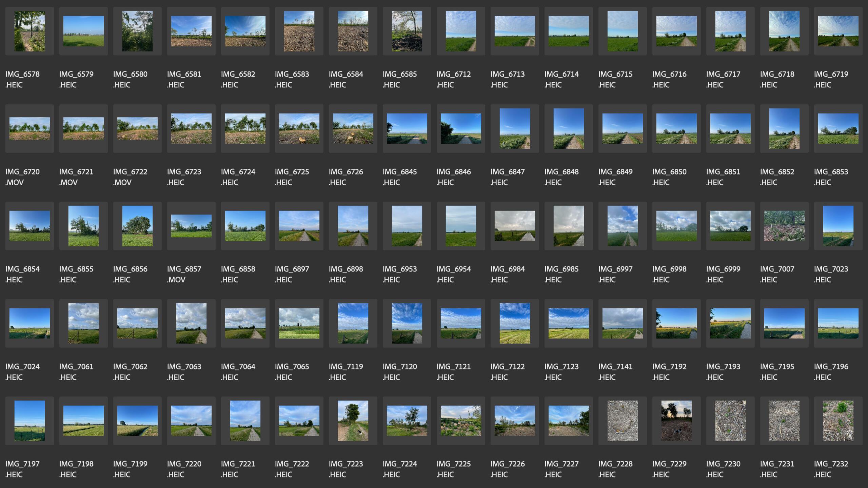The image size is (868, 488).
Task: Select the IMG_6725.HEIC tree stump photo
Action: point(299,128)
